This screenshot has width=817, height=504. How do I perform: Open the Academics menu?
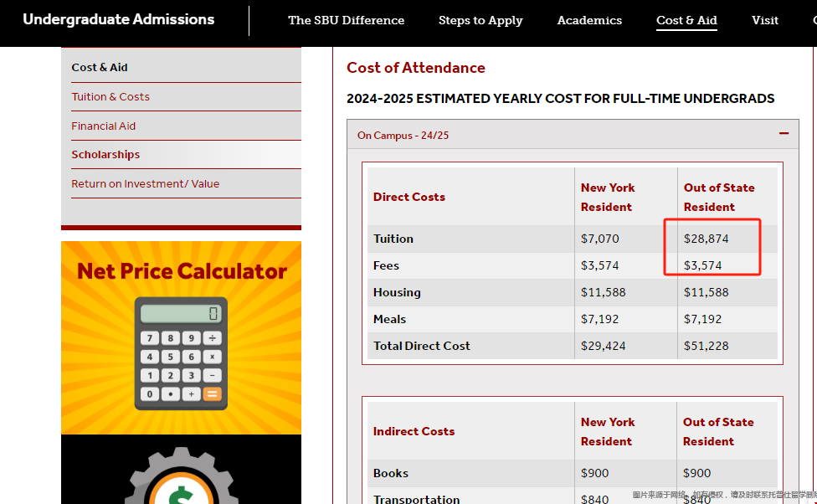589,20
